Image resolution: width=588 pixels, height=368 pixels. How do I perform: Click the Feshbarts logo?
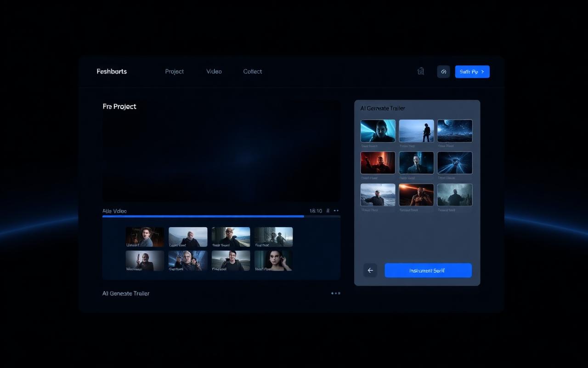(x=112, y=71)
